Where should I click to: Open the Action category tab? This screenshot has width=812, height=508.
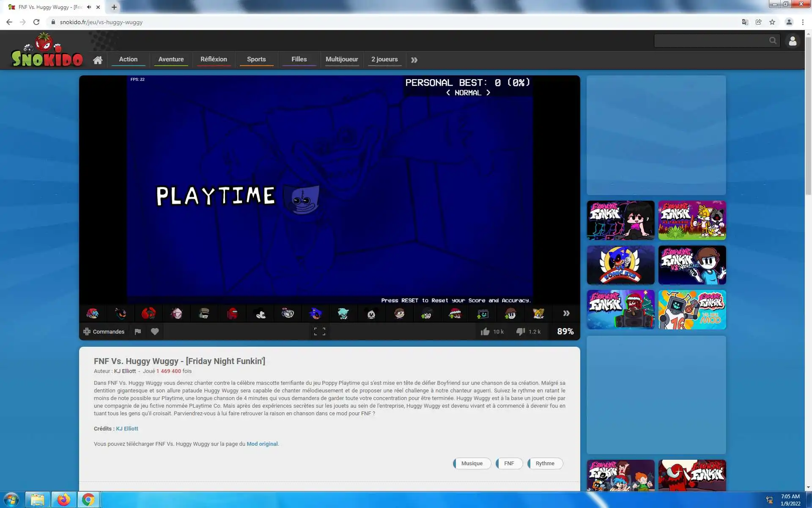click(x=128, y=59)
